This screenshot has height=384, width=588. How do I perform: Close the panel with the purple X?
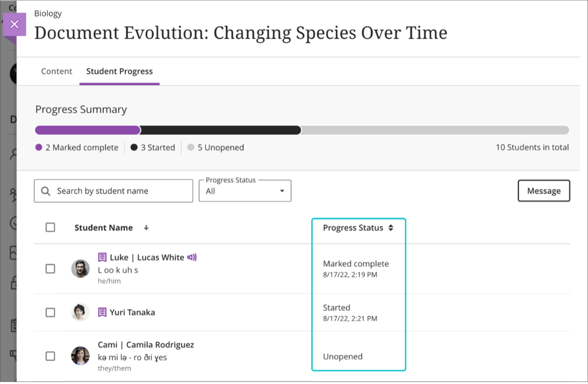pyautogui.click(x=14, y=24)
